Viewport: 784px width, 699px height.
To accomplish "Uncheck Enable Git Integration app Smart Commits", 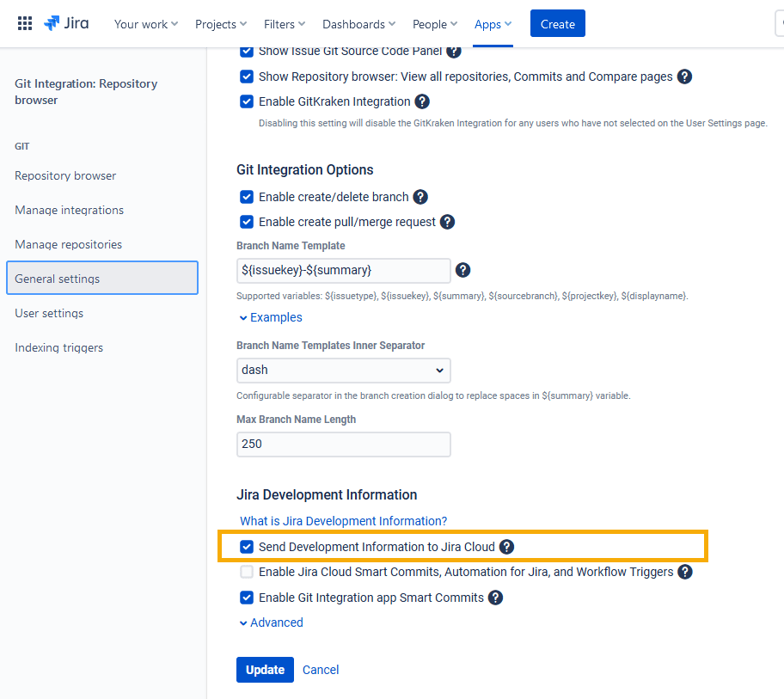I will 247,598.
